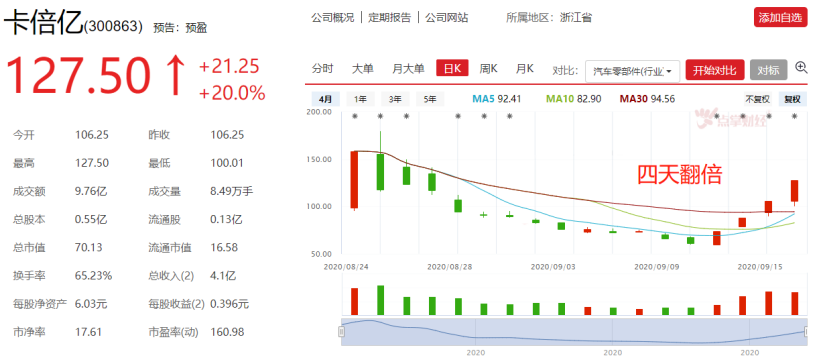Screen dimensions: 816x363
Task: Open the 定期报告 link
Action: click(x=389, y=18)
